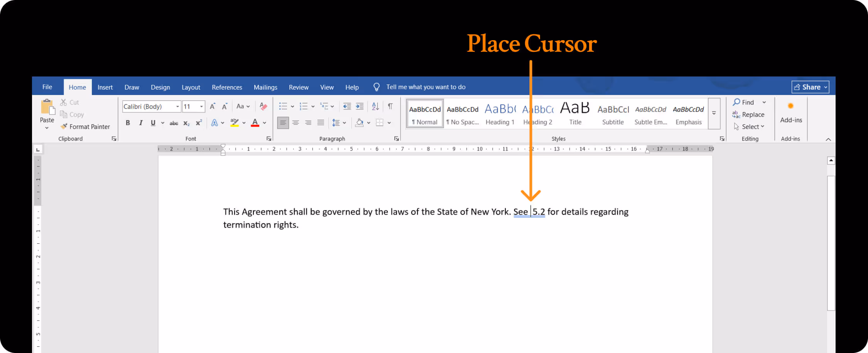Screen dimensions: 868x353
Task: Apply the yellow text highlight color
Action: pyautogui.click(x=235, y=123)
